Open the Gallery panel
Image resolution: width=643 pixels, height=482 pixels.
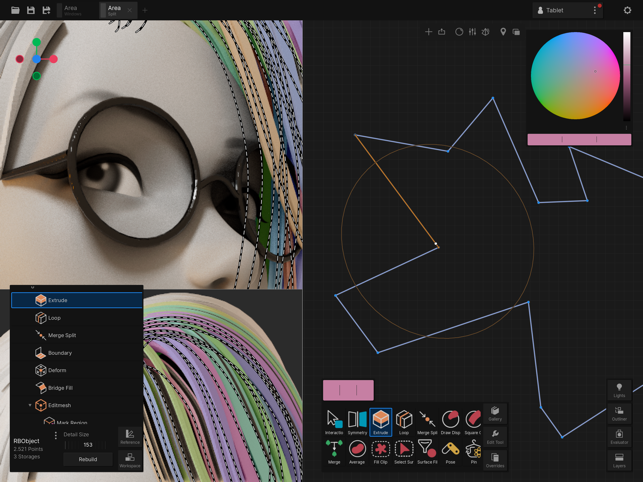(x=495, y=413)
